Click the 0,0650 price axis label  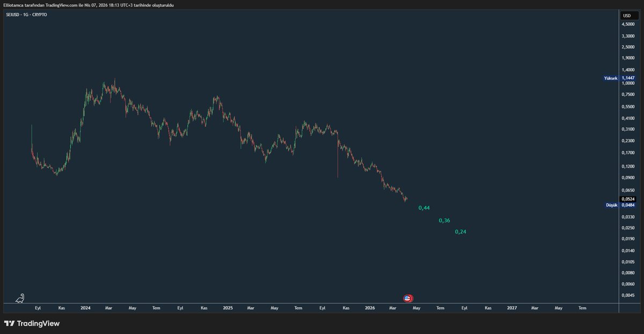point(629,190)
